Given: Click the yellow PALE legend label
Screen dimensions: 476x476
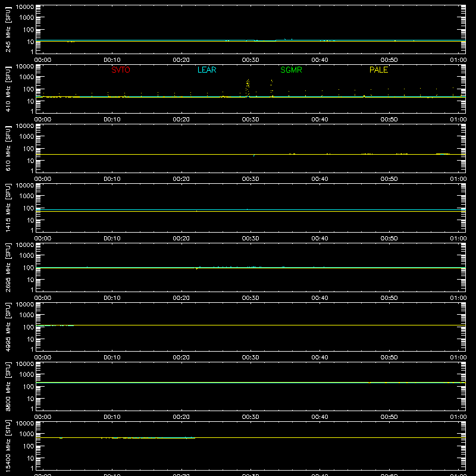Looking at the screenshot, I should pos(378,70).
